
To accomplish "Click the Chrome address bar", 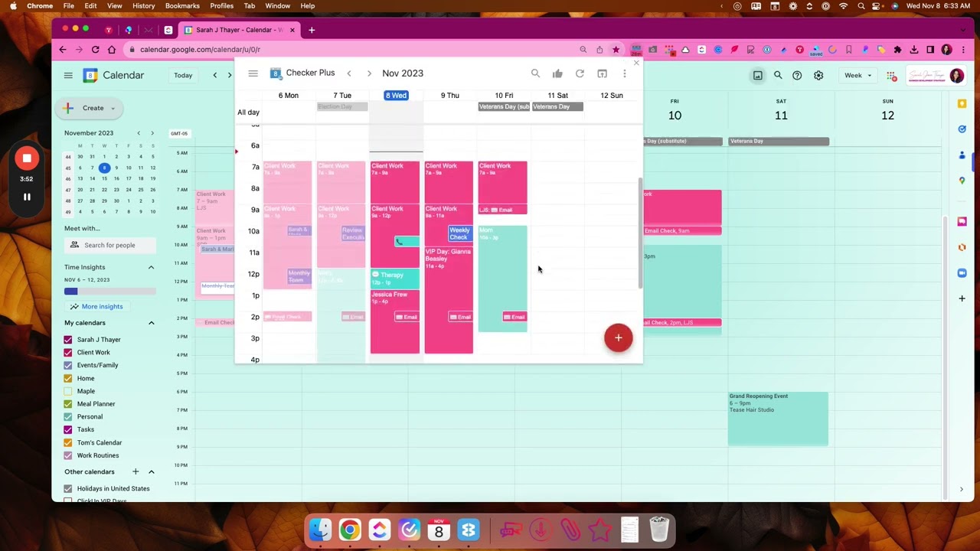I will pos(352,50).
